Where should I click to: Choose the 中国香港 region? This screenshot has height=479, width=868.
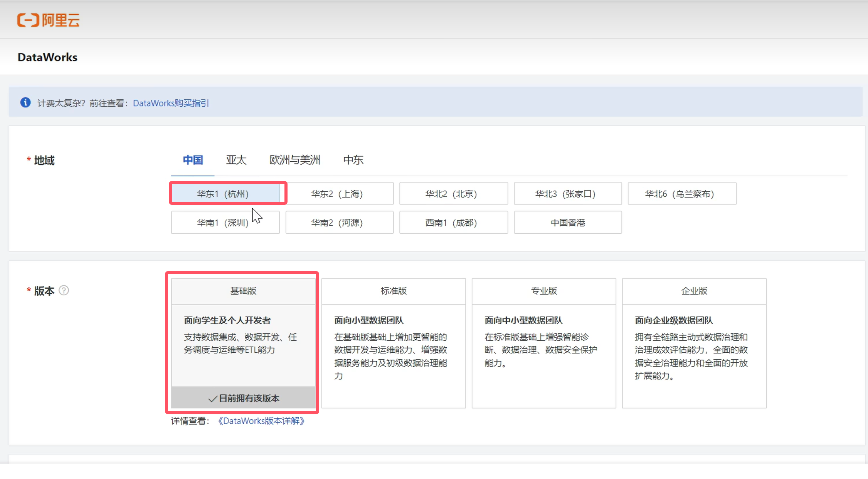[x=567, y=223]
